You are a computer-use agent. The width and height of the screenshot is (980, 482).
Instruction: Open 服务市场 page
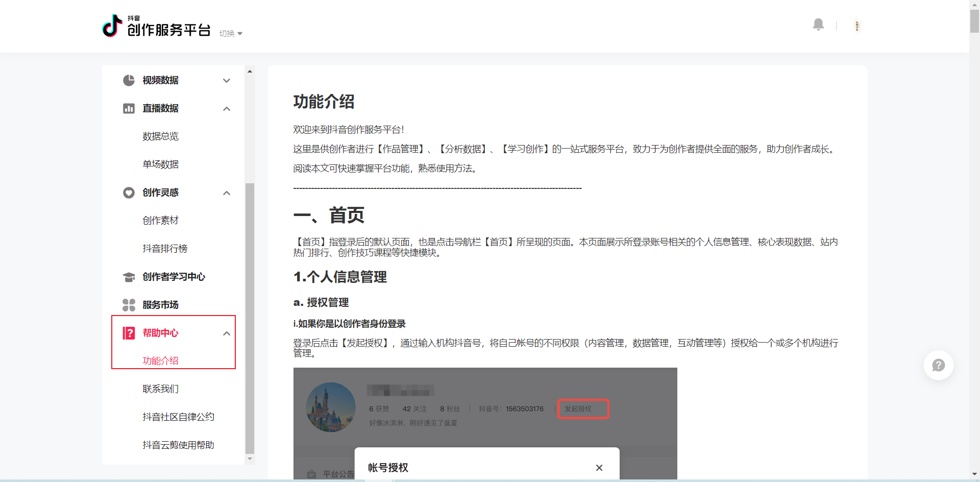point(160,305)
